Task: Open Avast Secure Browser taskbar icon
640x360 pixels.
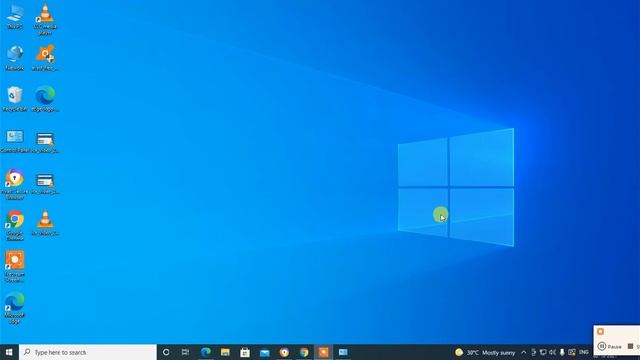Action: [x=284, y=352]
